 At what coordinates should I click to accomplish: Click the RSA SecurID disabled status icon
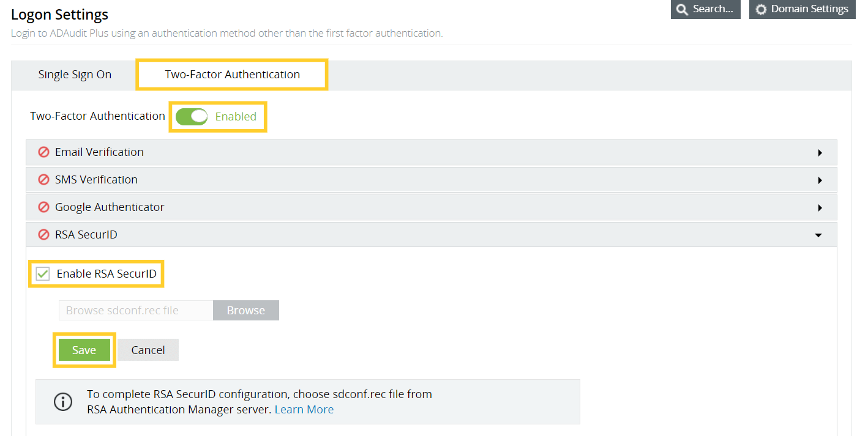(43, 234)
